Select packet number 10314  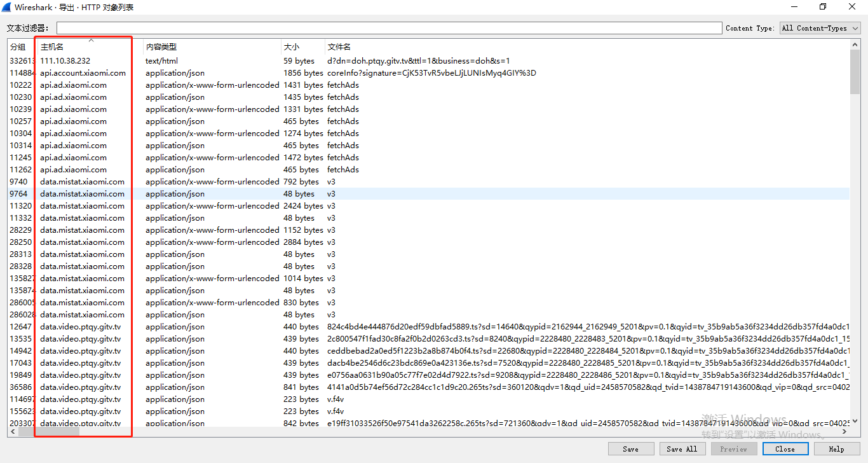(21, 146)
